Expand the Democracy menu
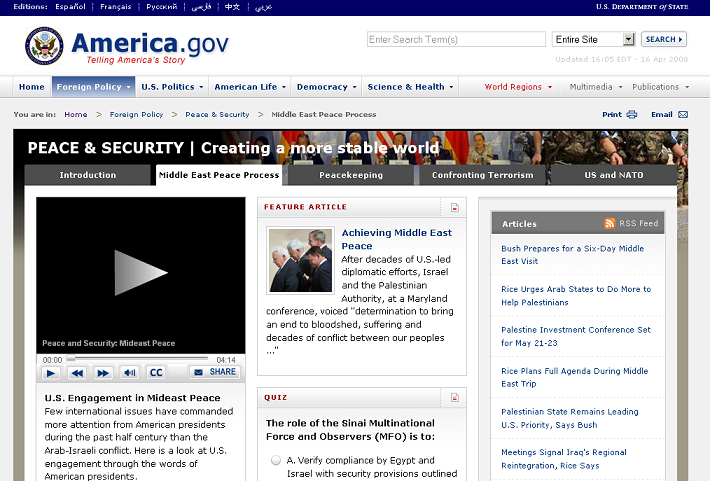This screenshot has width=710, height=481. 326,87
